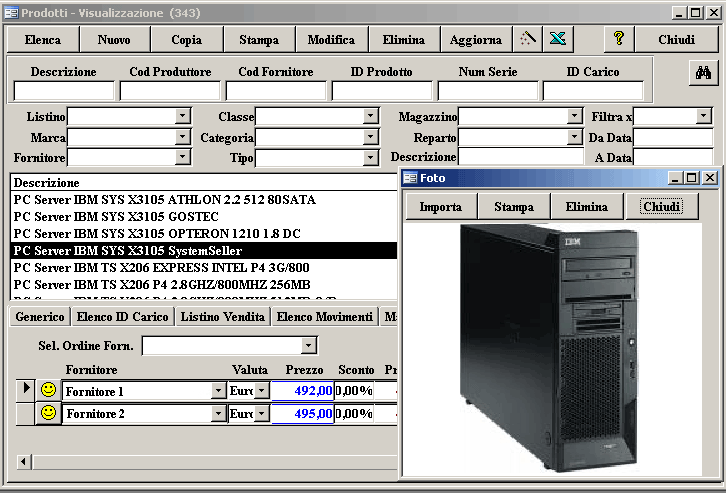Switch to the Generico tab

pyautogui.click(x=40, y=317)
